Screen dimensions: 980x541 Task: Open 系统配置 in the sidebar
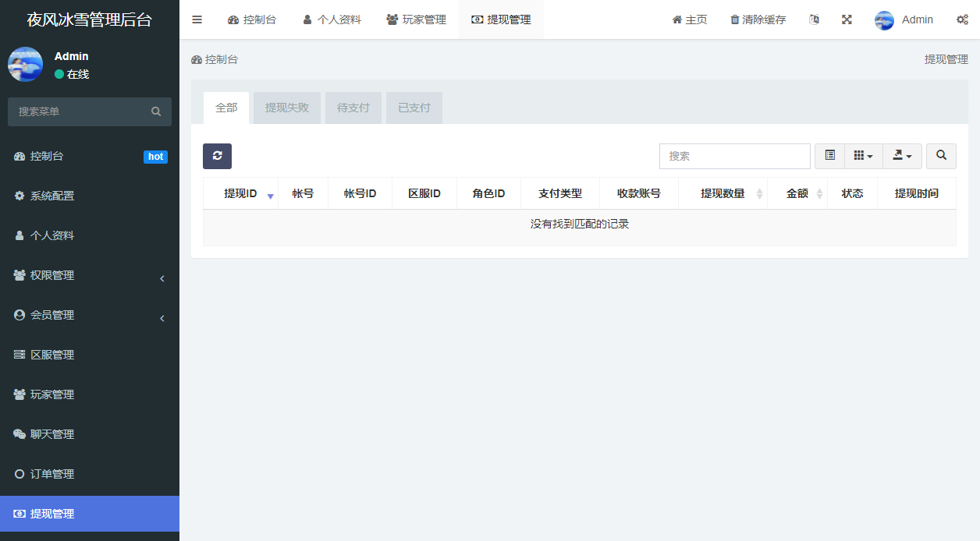pyautogui.click(x=90, y=196)
